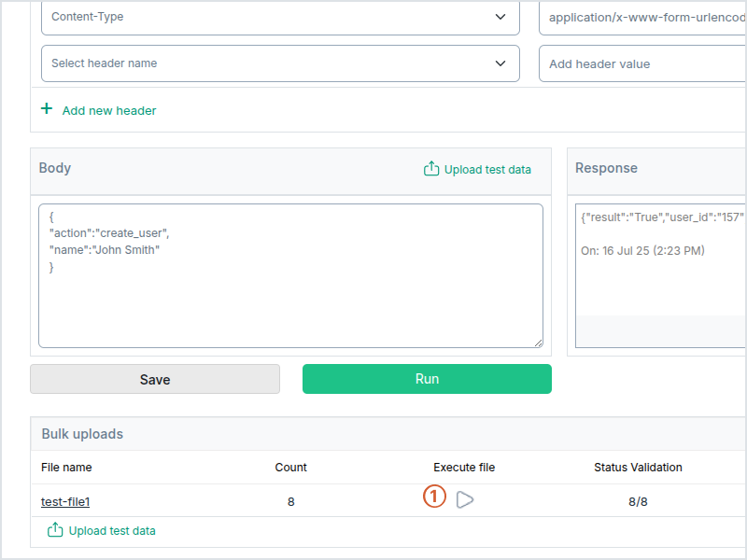Save the request configuration
This screenshot has width=747, height=560.
155,379
